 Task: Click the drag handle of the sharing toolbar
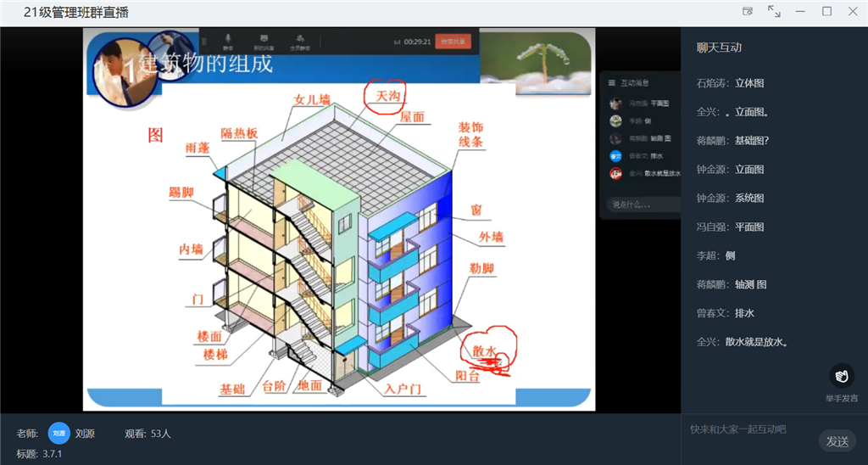tap(203, 42)
